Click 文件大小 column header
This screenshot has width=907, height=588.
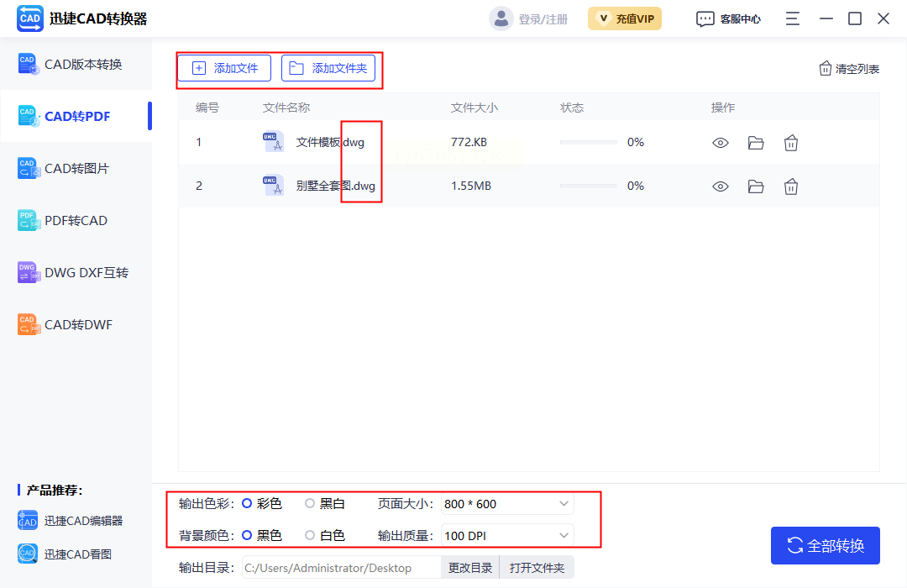click(474, 108)
